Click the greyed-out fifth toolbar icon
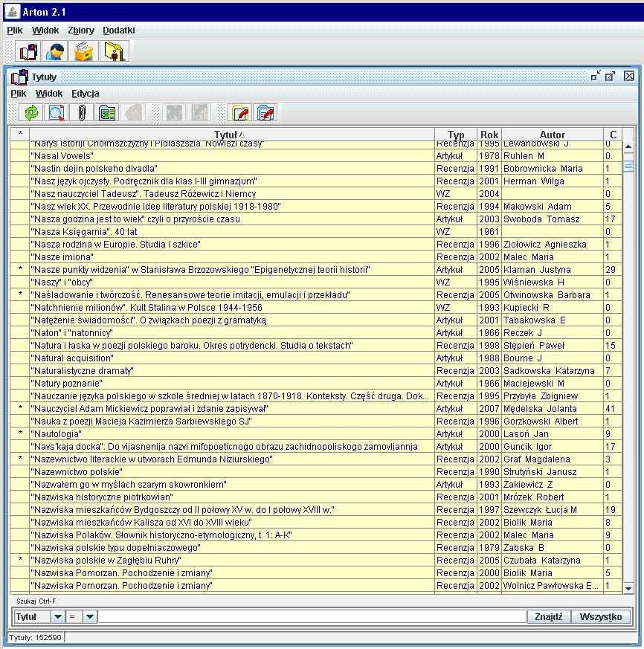This screenshot has width=644, height=649. [x=133, y=112]
